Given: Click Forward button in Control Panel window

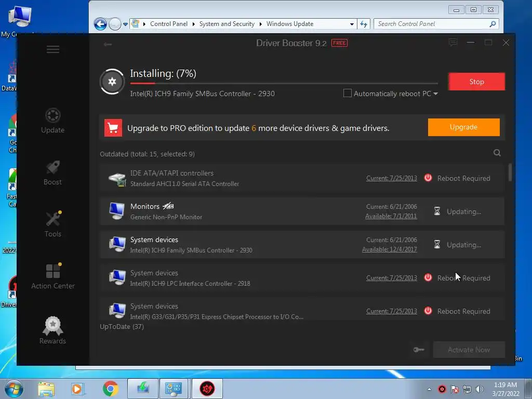Looking at the screenshot, I should tap(115, 24).
